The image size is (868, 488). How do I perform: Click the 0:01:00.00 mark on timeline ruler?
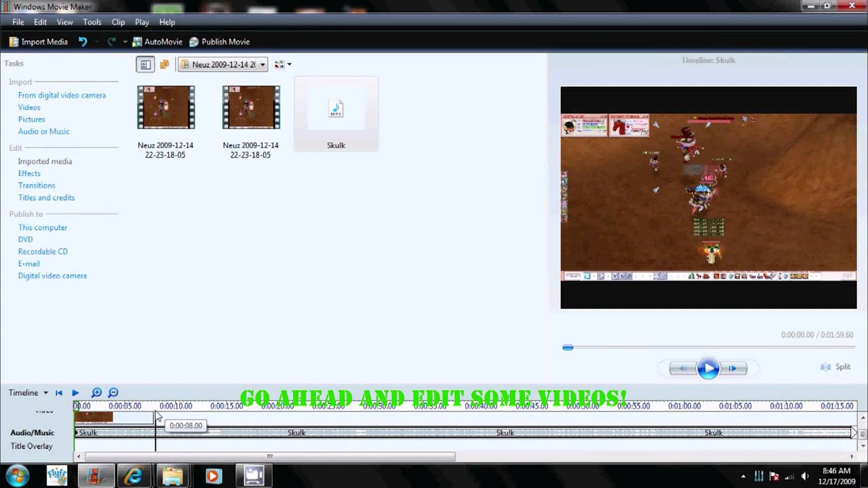click(x=684, y=406)
